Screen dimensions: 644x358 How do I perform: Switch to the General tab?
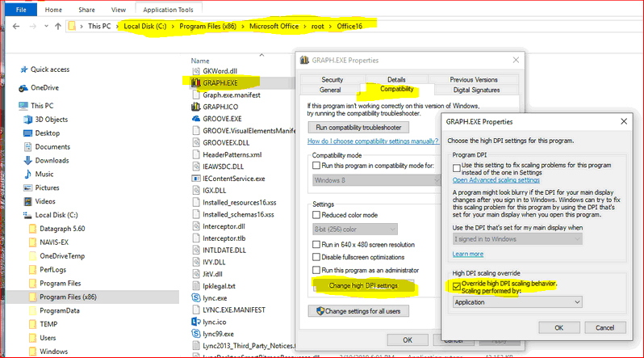click(x=330, y=90)
